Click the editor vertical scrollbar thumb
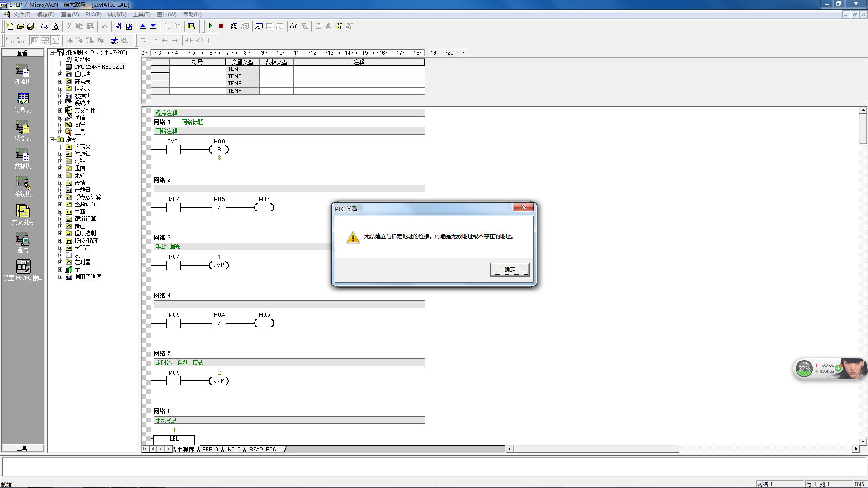 [x=863, y=129]
